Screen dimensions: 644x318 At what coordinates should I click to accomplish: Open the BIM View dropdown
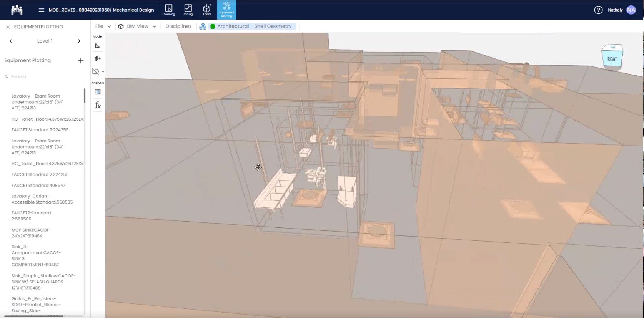[138, 26]
